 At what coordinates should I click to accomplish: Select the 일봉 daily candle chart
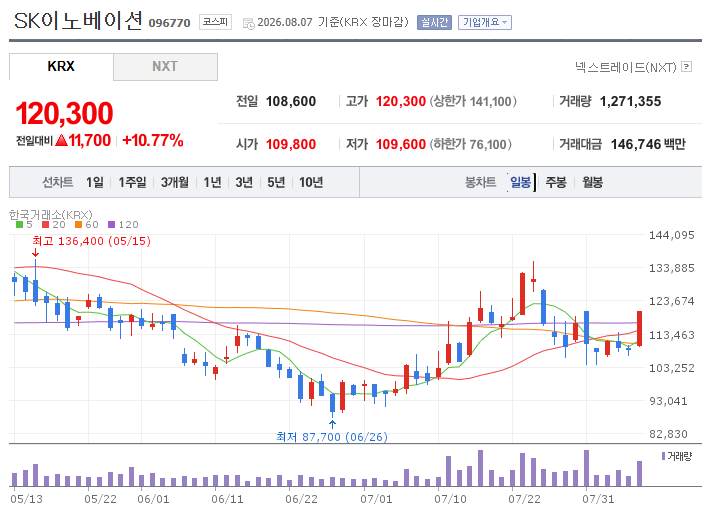(520, 182)
